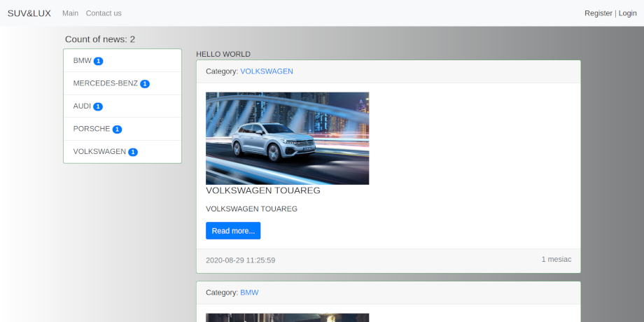Screen dimensions: 644x322
Task: Click the SUV&LUX brand logo
Action: (x=29, y=13)
